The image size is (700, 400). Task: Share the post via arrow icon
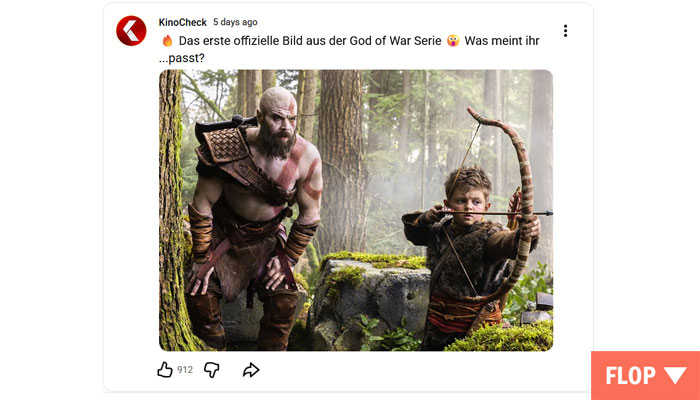251,370
